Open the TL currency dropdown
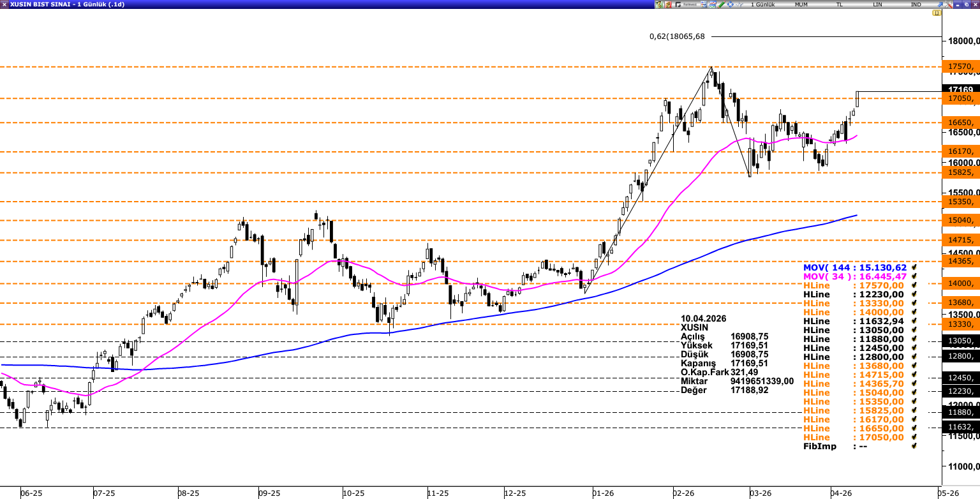980x499 pixels. [839, 4]
